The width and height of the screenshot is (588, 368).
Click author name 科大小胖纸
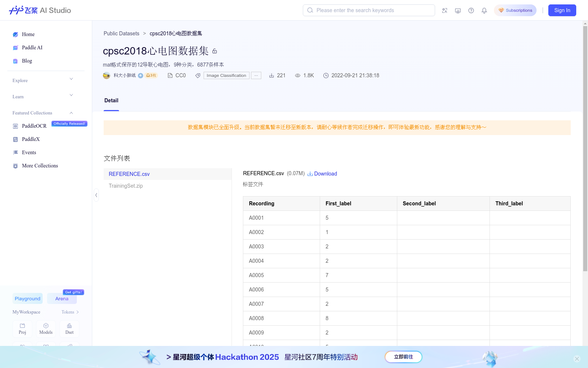[x=125, y=75]
